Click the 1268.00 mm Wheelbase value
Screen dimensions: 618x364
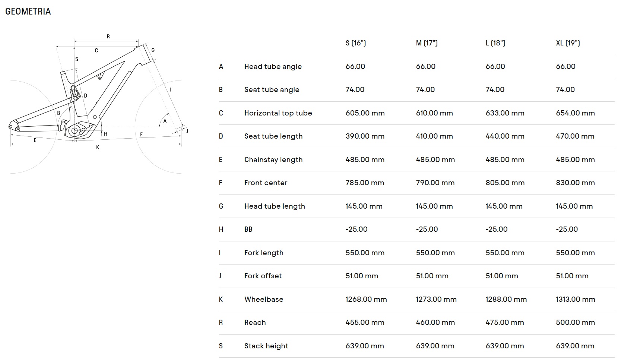[x=366, y=300]
